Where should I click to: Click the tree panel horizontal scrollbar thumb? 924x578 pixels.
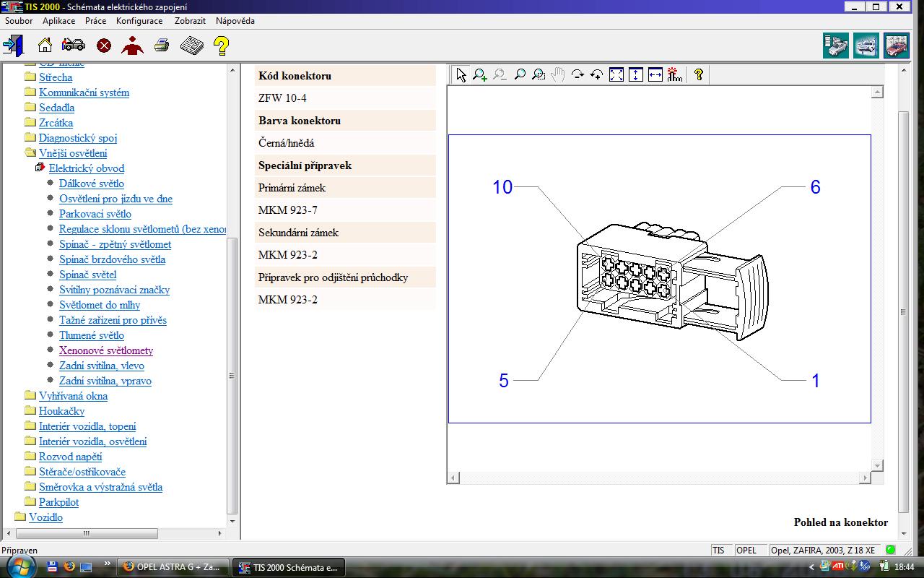point(85,534)
